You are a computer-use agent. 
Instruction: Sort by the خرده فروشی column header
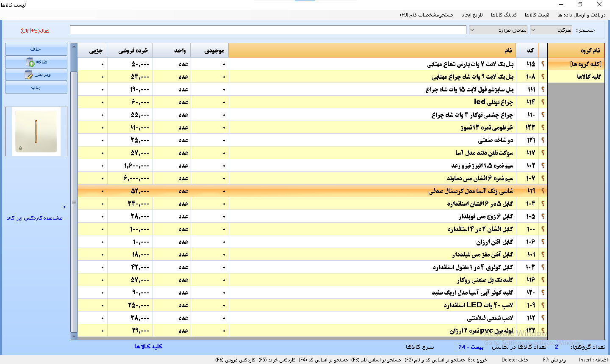click(130, 51)
